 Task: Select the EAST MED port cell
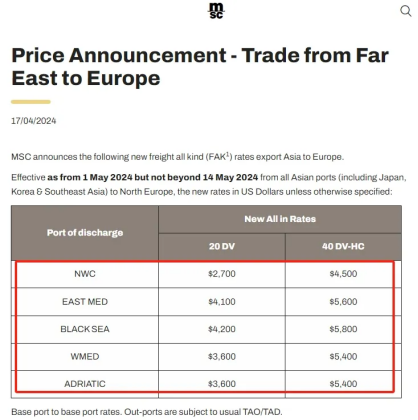click(85, 302)
